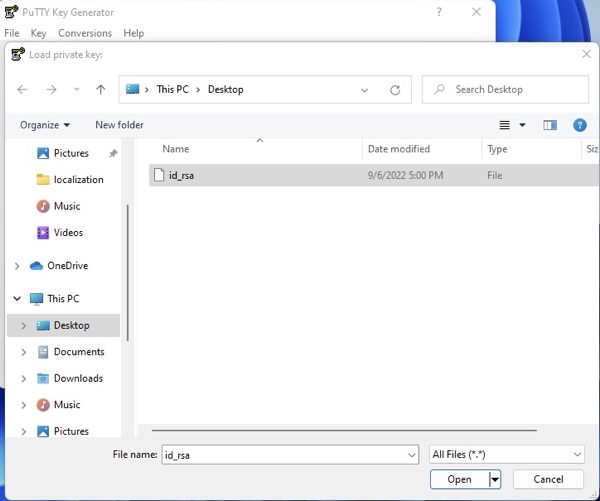Open the PuTTY Key Generator Key menu
Viewport: 600px width, 501px height.
coord(38,33)
